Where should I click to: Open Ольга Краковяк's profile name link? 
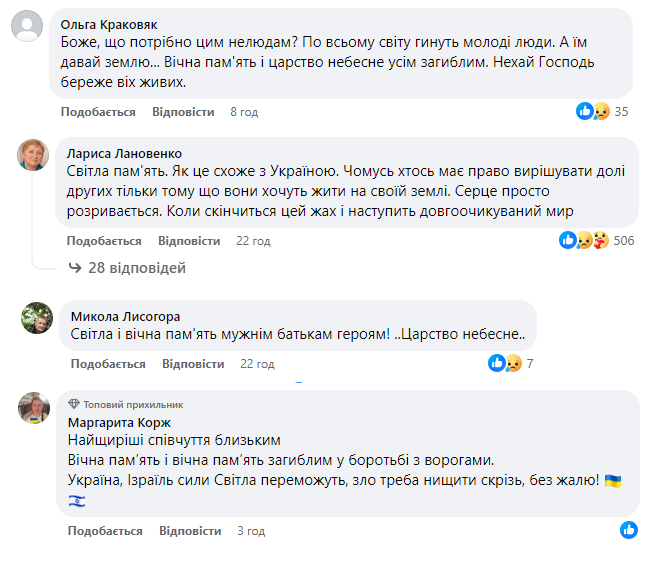(x=109, y=25)
